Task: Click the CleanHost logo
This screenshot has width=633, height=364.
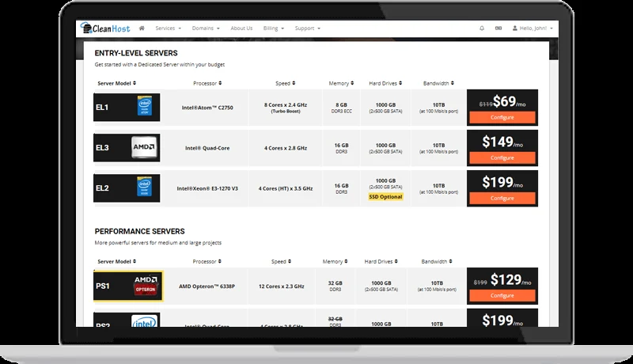Action: click(105, 28)
